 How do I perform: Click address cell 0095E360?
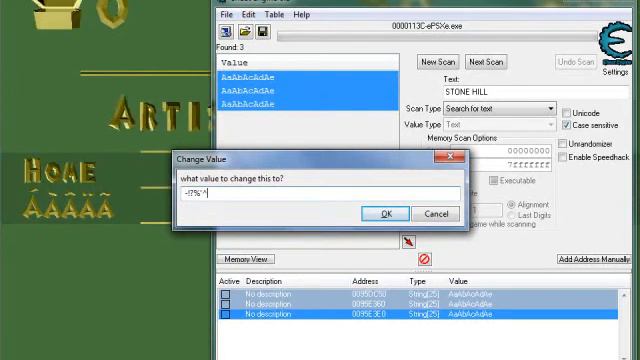(369, 304)
